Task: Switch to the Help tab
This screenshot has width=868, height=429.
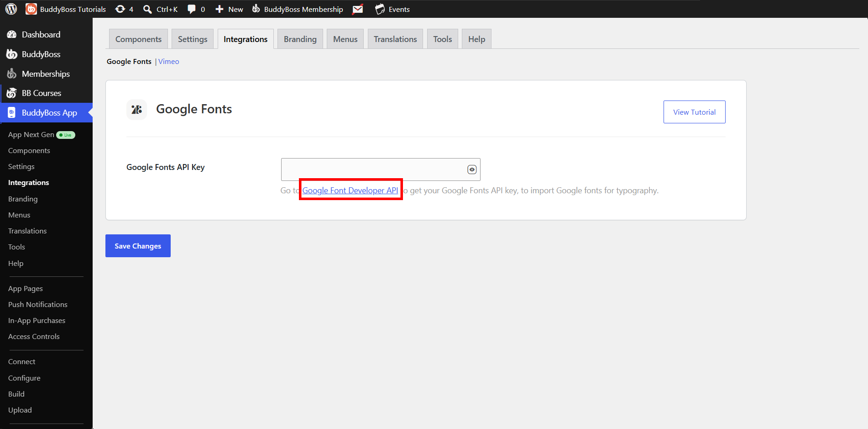Action: tap(476, 39)
